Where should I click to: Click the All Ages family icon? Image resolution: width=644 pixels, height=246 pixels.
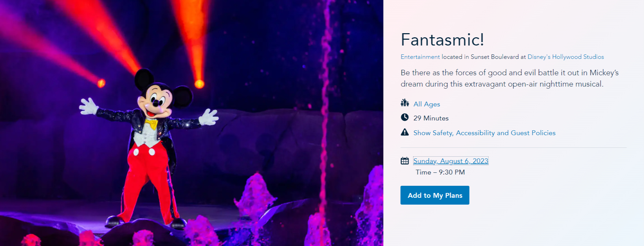pyautogui.click(x=405, y=103)
